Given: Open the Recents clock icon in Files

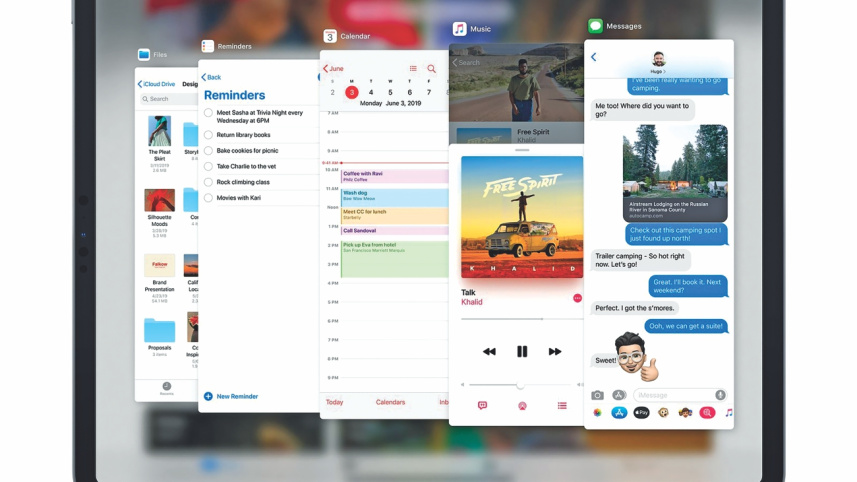Looking at the screenshot, I should pyautogui.click(x=167, y=386).
